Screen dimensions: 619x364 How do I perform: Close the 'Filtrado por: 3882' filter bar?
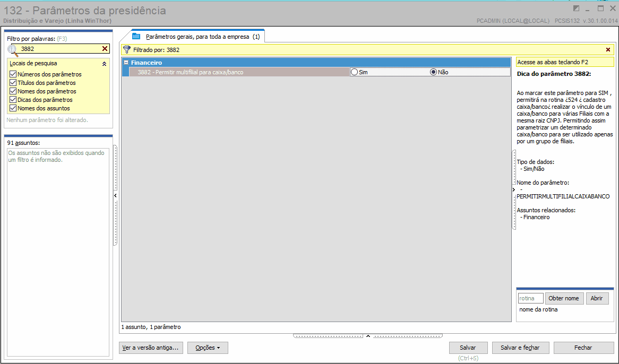point(608,50)
